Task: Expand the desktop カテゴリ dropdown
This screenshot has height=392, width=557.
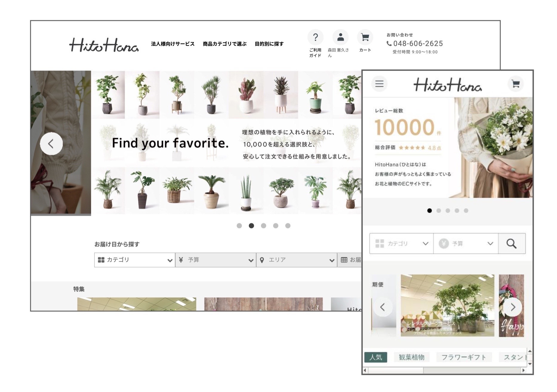Action: (x=135, y=260)
